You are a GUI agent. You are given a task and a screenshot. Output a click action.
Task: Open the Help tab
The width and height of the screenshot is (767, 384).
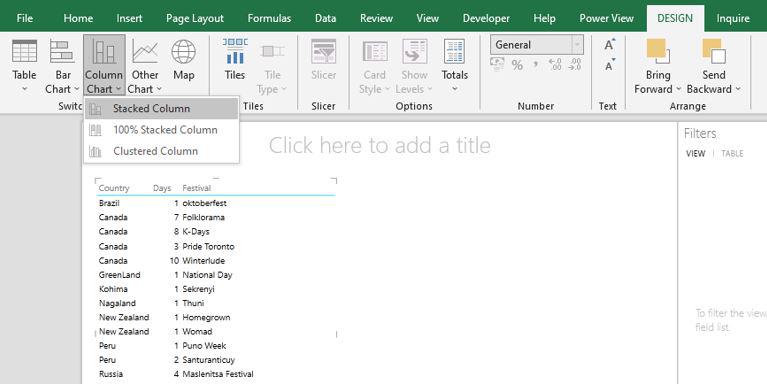(544, 19)
